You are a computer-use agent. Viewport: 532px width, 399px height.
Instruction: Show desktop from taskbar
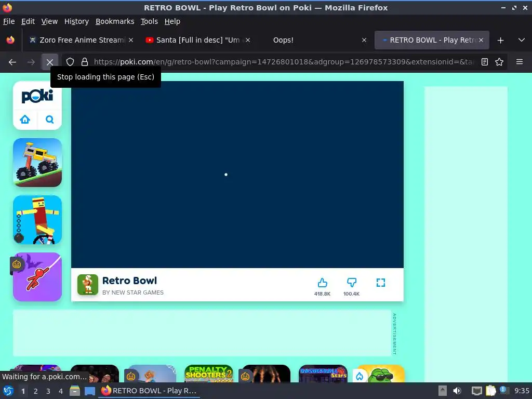point(89,391)
